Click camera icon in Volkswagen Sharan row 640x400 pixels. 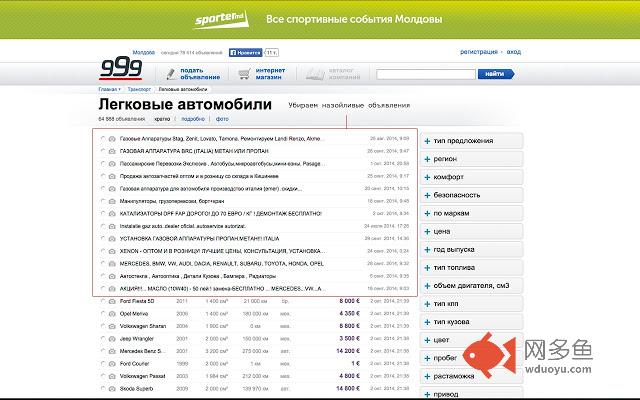click(x=112, y=326)
